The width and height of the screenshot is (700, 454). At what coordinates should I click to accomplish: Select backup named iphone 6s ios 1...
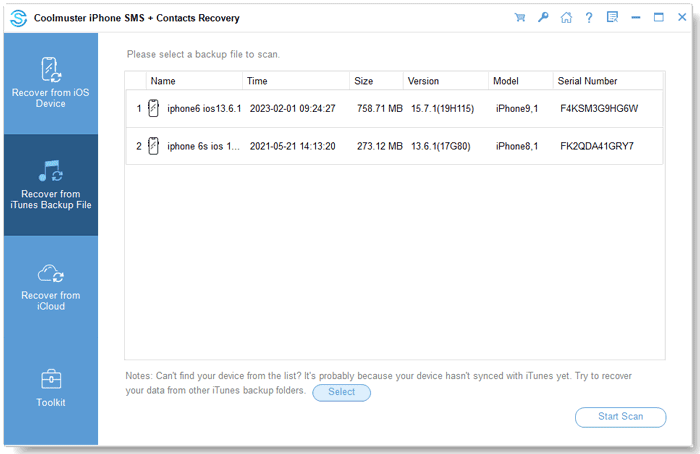pos(203,146)
